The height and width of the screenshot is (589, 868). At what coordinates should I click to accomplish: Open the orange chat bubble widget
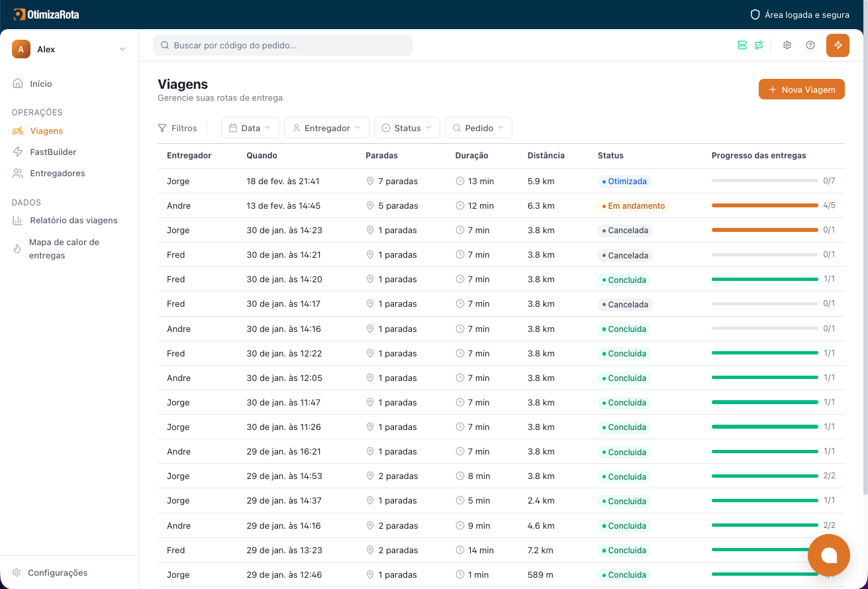828,555
